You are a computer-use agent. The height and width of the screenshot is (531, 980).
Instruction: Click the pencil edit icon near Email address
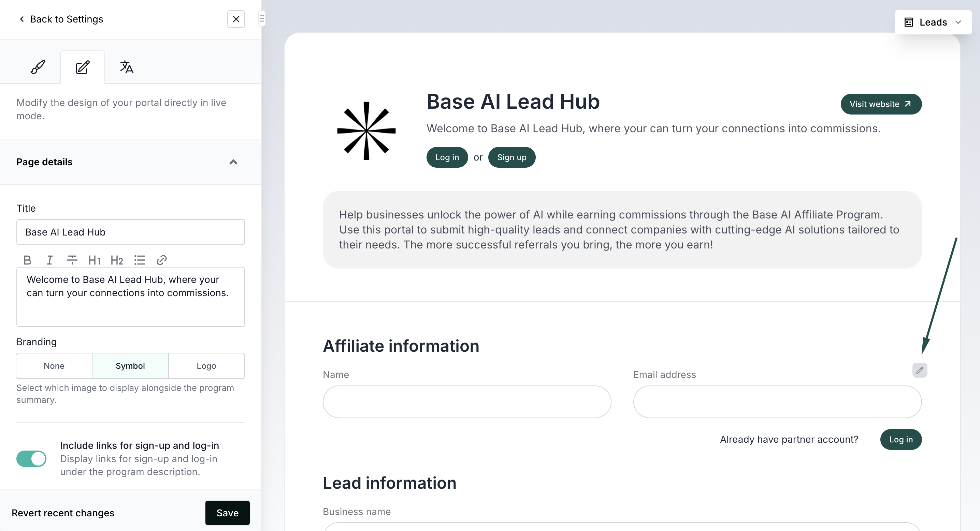(x=919, y=370)
